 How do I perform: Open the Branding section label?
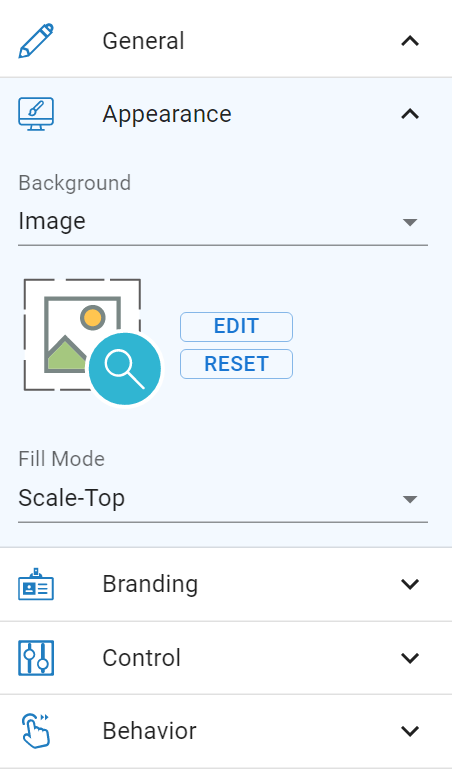[150, 584]
